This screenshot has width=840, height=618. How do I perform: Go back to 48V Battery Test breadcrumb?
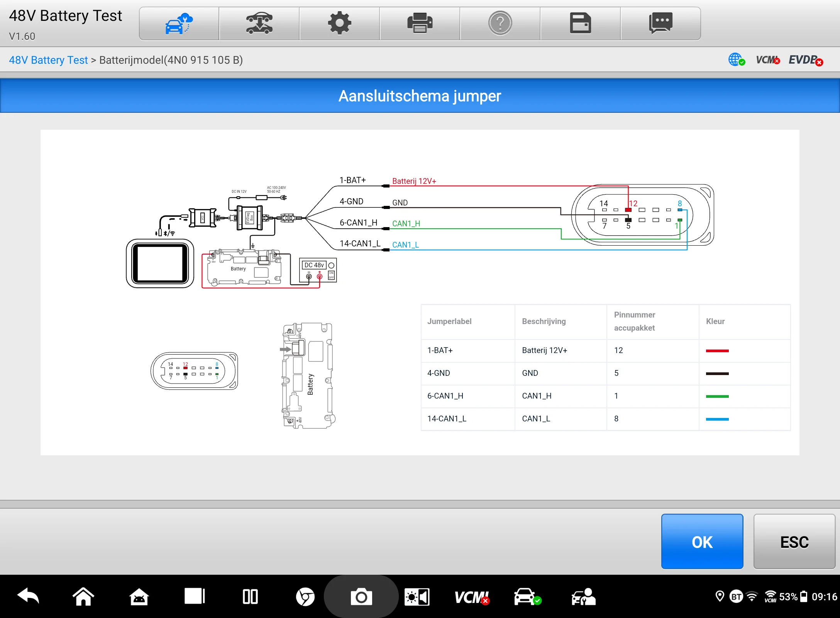[48, 60]
